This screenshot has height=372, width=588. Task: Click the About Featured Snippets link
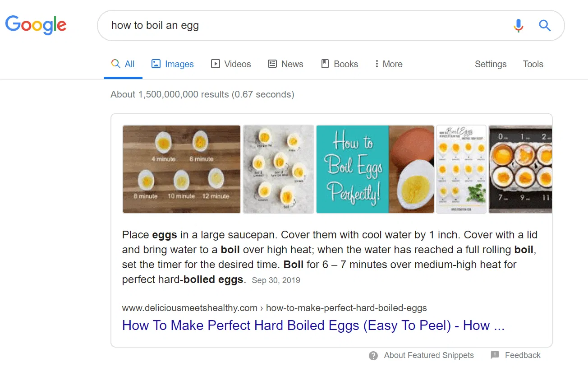tap(428, 355)
